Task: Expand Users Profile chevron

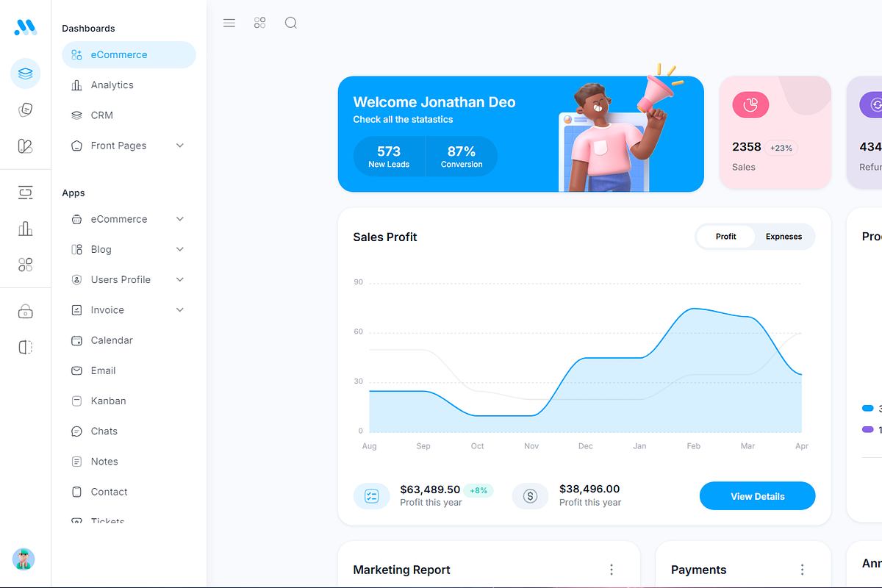Action: click(180, 279)
